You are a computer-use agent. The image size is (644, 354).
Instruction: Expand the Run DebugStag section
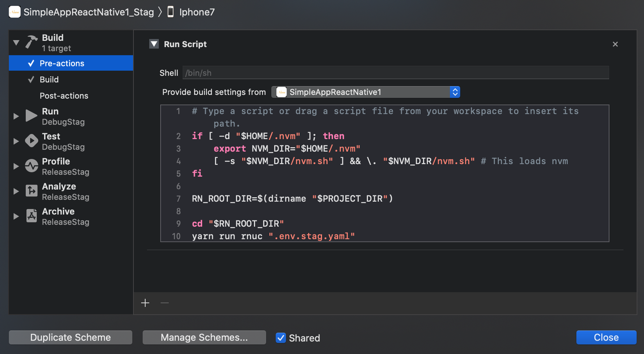(16, 116)
